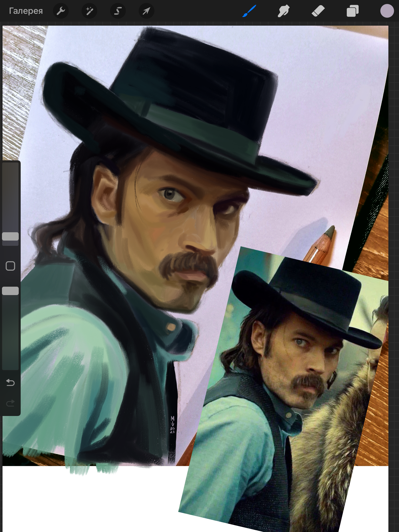
Task: Tap the square Modify button in sidebar
Action: coord(10,266)
